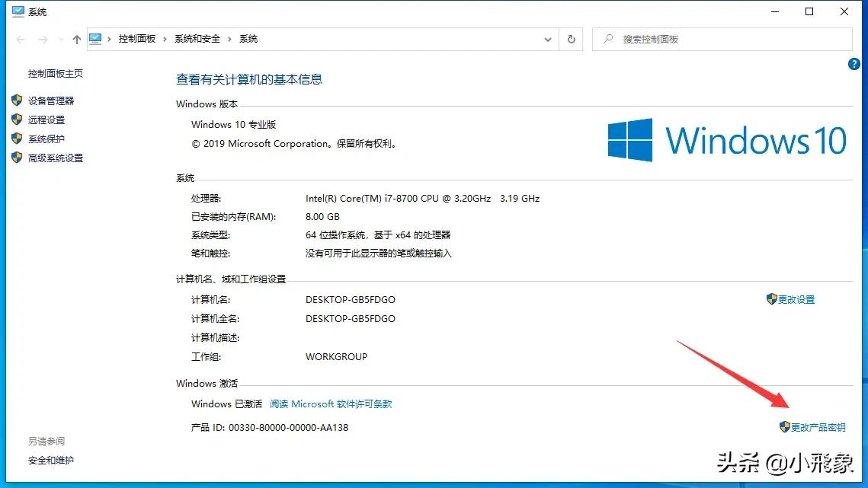Click the shield icon beside 更改产品密钥
868x488 pixels.
pos(784,427)
